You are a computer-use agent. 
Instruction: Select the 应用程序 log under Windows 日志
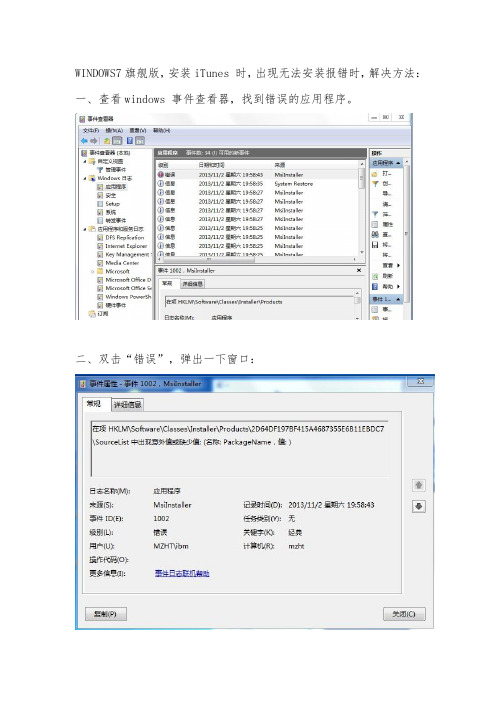click(x=112, y=187)
